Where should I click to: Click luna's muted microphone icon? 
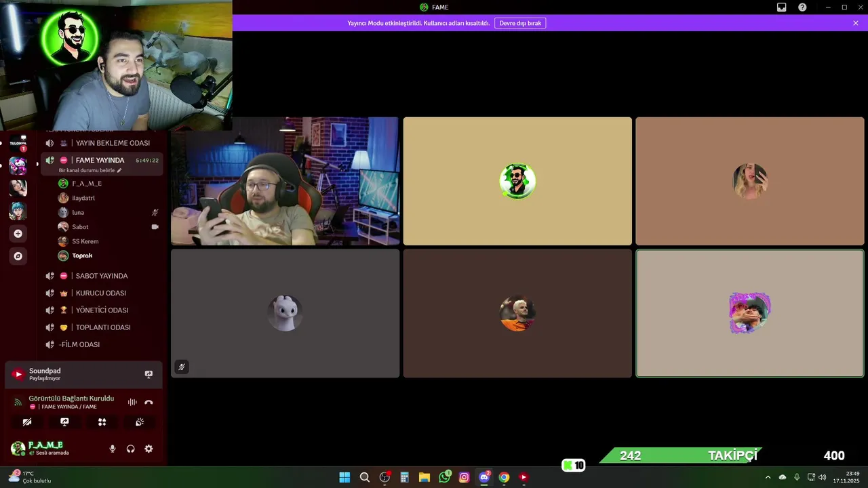pos(155,212)
